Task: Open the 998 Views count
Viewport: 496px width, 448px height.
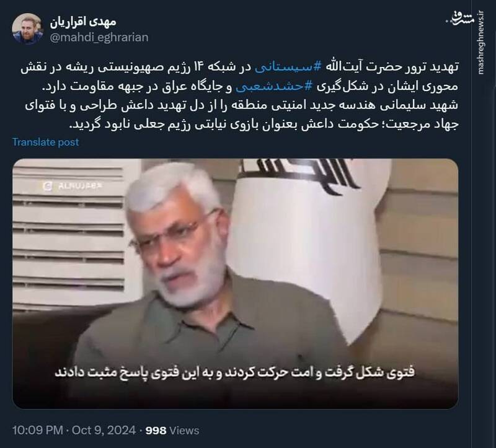Action: 172,430
